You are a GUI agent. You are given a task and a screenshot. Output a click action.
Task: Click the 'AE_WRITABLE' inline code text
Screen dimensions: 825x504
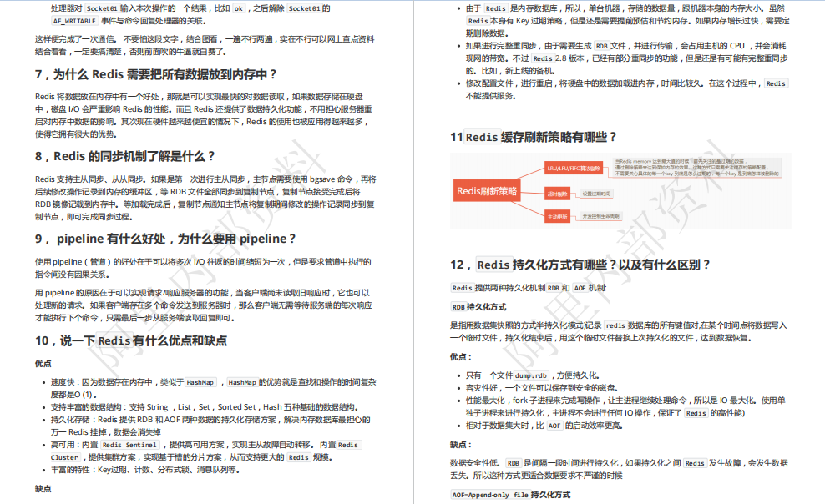[x=74, y=21]
